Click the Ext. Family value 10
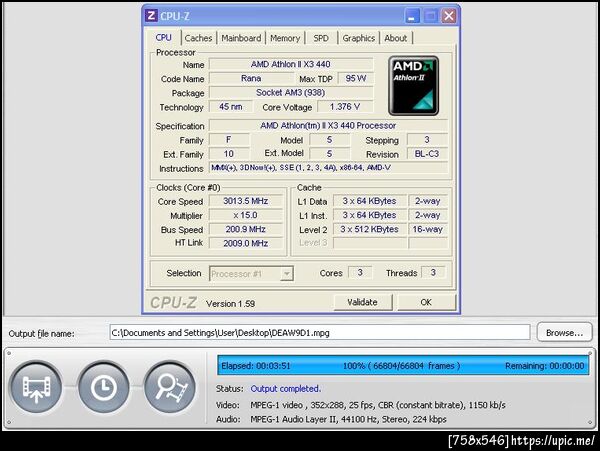Image resolution: width=600 pixels, height=451 pixels. coord(229,154)
